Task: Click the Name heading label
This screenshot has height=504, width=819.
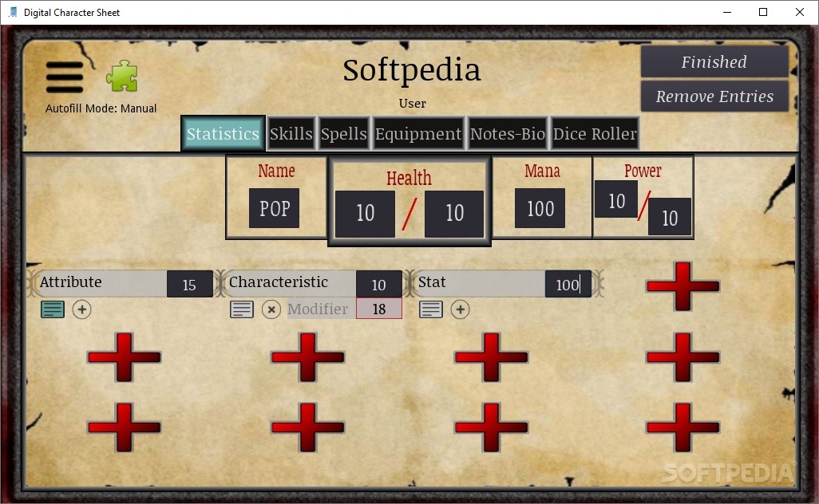Action: pos(276,171)
